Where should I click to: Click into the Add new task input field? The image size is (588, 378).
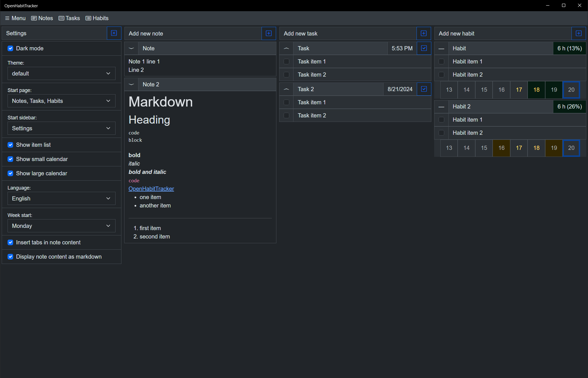pos(348,34)
